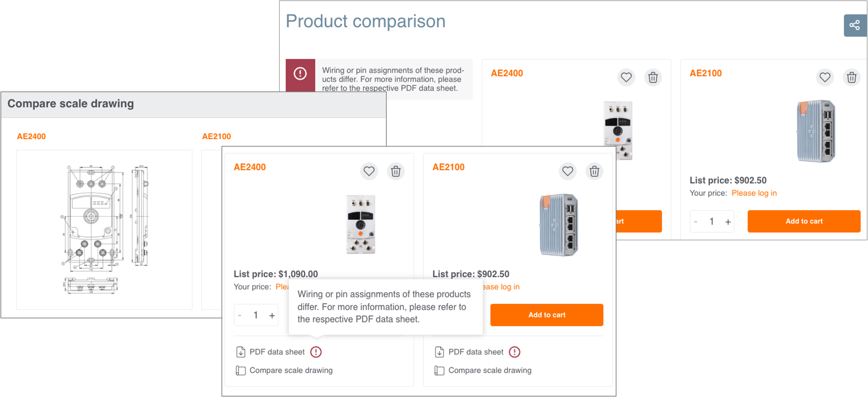Increase AE2400 quantity with plus button
The width and height of the screenshot is (868, 397).
click(272, 315)
